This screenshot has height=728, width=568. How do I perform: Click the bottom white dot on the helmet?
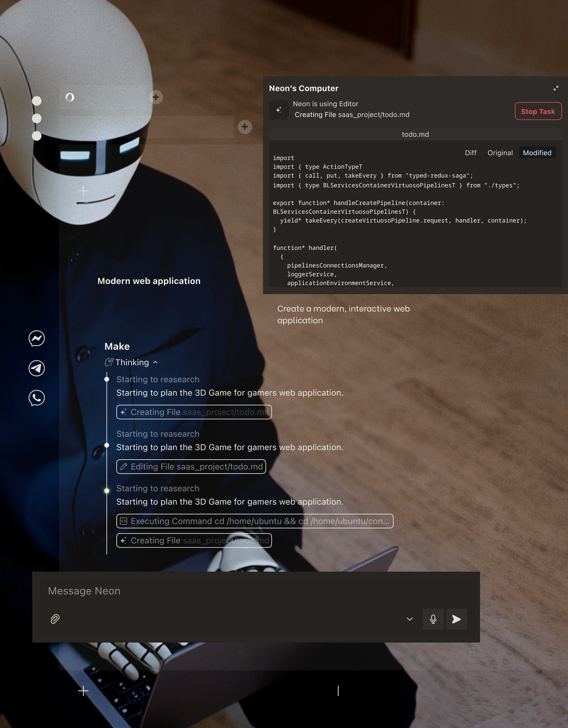pyautogui.click(x=37, y=136)
